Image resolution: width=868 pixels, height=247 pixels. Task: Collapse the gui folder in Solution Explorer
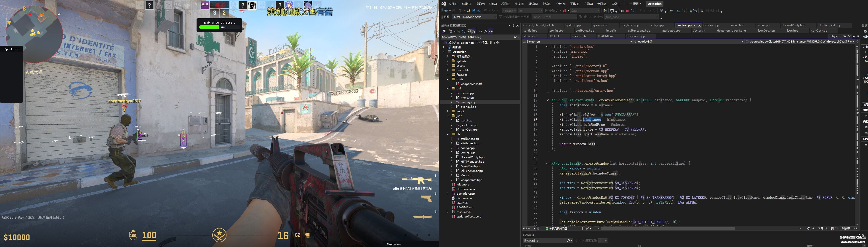448,88
